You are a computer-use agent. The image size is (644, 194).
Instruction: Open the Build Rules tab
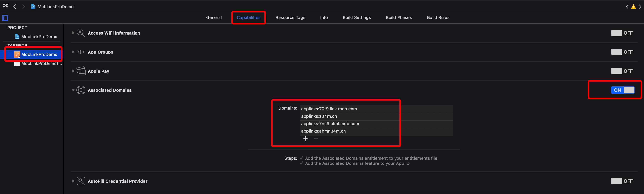pyautogui.click(x=438, y=17)
